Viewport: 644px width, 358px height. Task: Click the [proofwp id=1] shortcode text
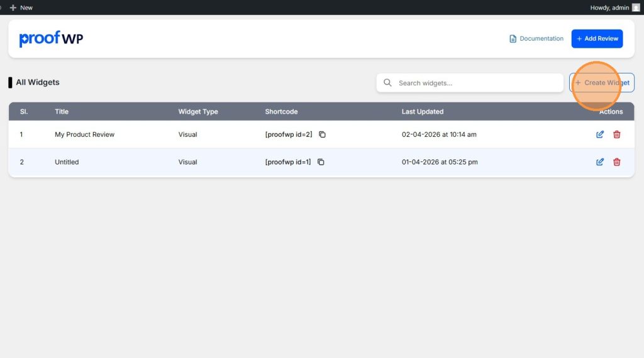pos(288,162)
